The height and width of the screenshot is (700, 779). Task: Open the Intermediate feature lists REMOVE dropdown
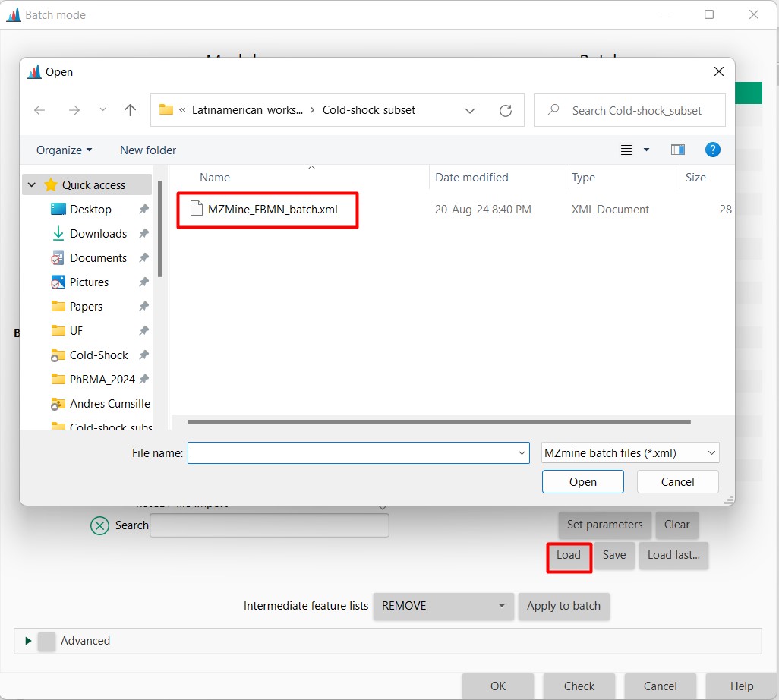(x=443, y=607)
